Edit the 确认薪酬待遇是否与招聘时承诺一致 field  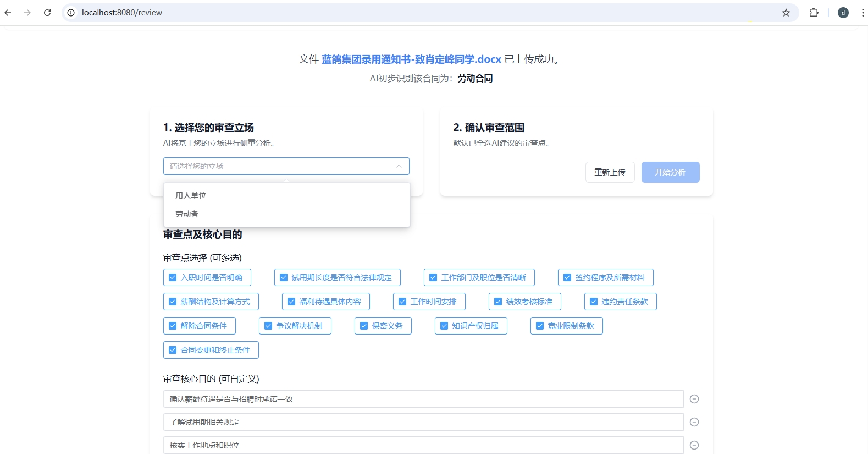423,399
